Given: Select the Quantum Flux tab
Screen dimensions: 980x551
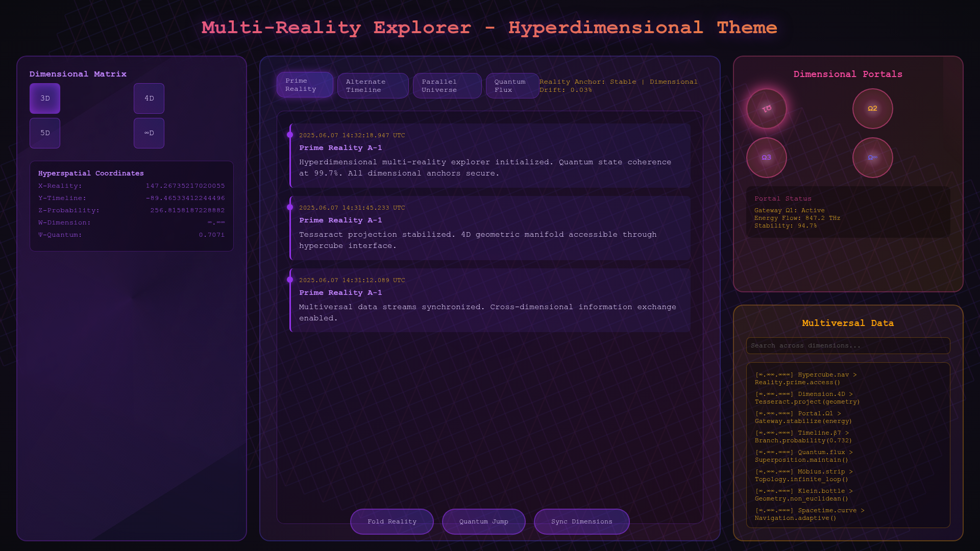Looking at the screenshot, I should point(512,86).
